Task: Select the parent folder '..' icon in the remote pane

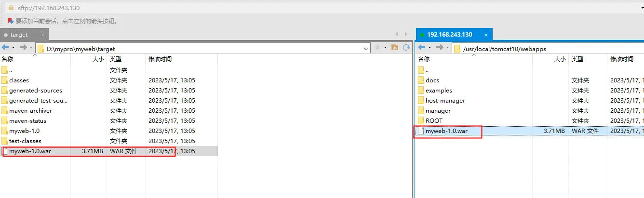Action: coord(421,70)
